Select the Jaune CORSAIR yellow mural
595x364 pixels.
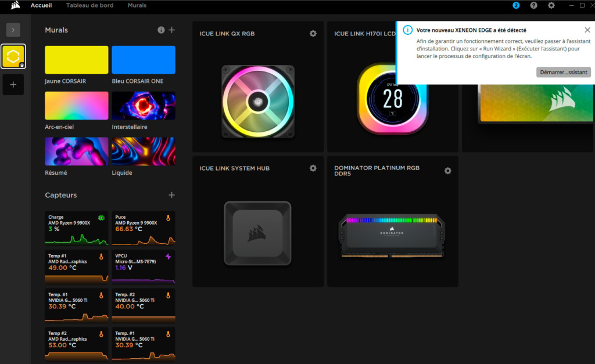77,60
